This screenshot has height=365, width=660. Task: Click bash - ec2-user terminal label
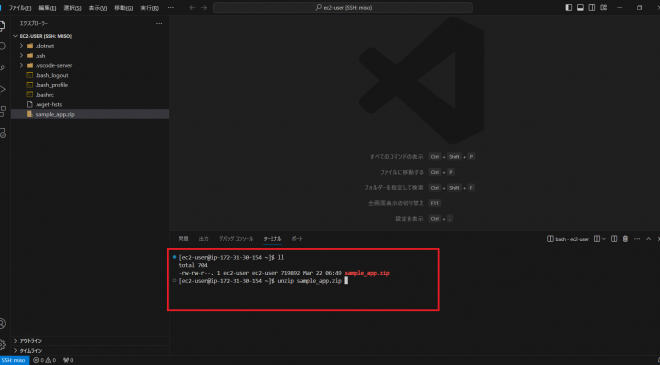(x=568, y=239)
